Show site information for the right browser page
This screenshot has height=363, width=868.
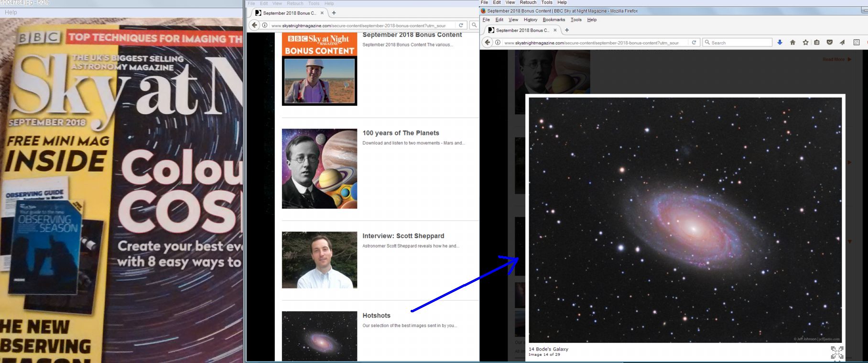[x=498, y=43]
